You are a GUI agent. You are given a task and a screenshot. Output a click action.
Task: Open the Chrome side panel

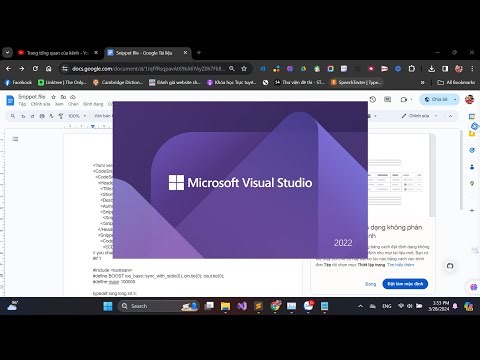[445, 69]
